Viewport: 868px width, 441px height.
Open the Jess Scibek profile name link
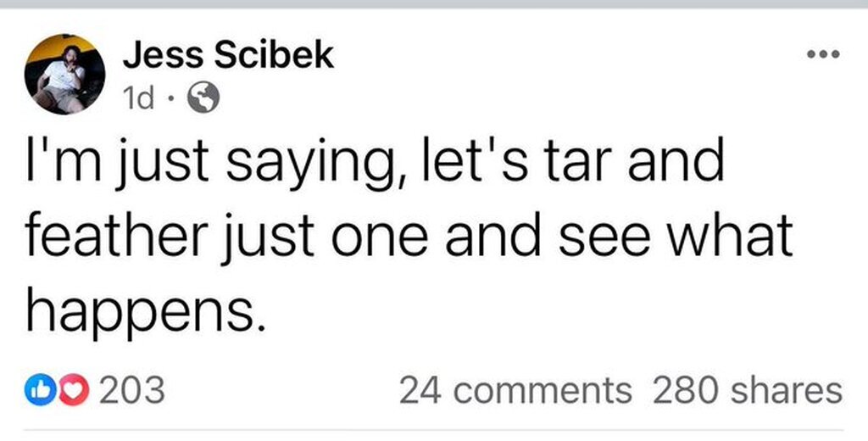(x=228, y=56)
